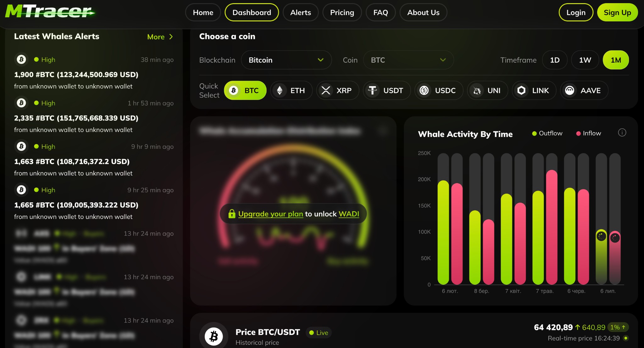Click the large Bitcoin icon beside Price BTC/USDT
Screen dimensions: 644x348
point(214,336)
